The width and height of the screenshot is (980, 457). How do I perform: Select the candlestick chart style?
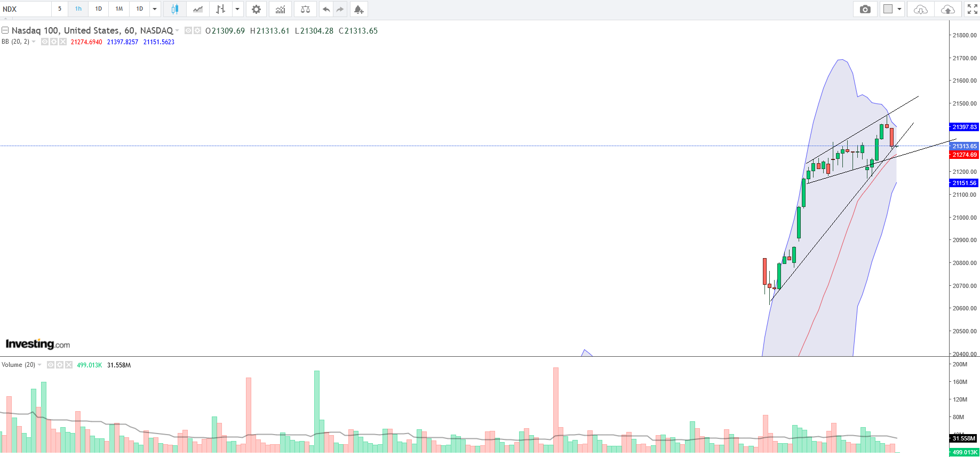174,9
